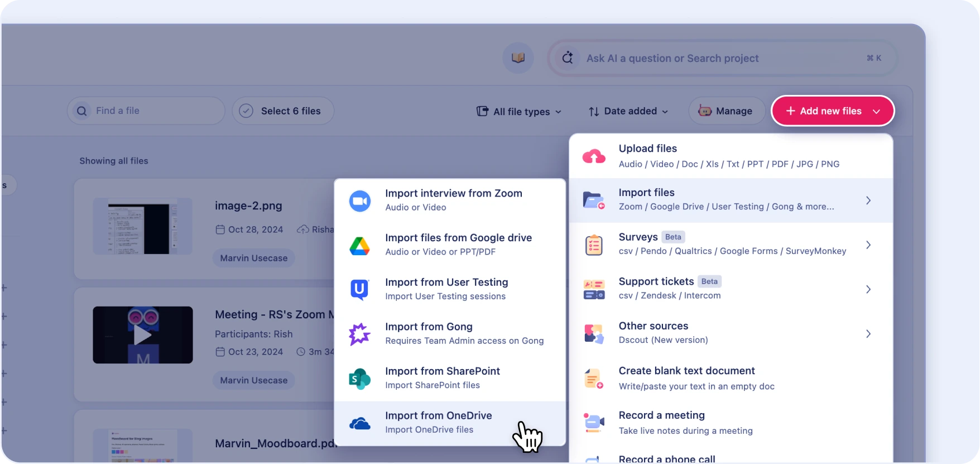Image resolution: width=980 pixels, height=464 pixels.
Task: Click the clock duration icon beside 3m
Action: [x=301, y=352]
